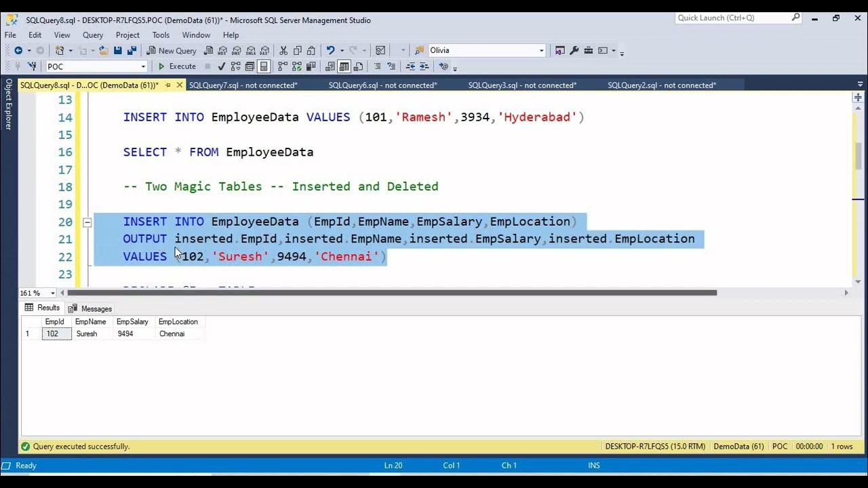This screenshot has height=488, width=868.
Task: Open the Navigate Backward dropdown arrow
Action: 29,50
